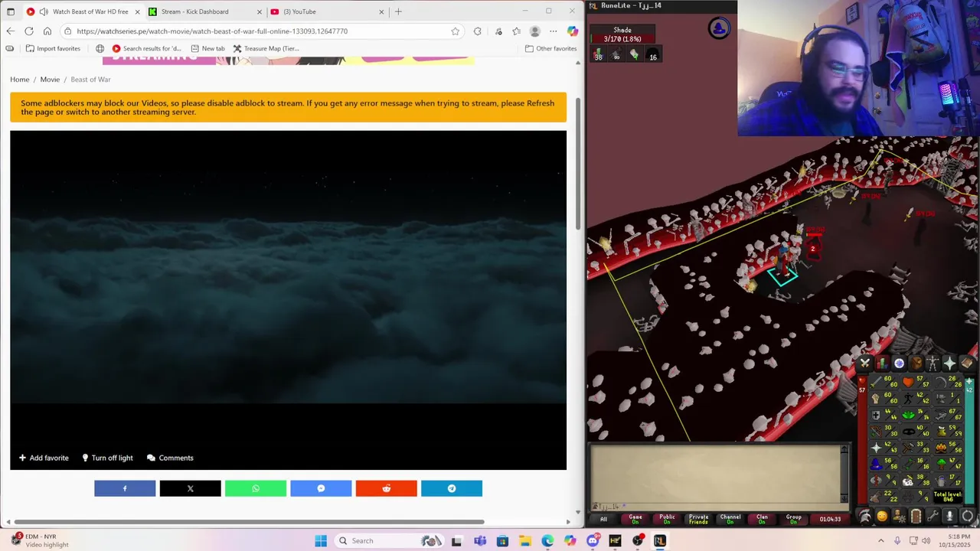This screenshot has width=980, height=551.
Task: Click the Hitpoints skill heart icon
Action: (909, 382)
